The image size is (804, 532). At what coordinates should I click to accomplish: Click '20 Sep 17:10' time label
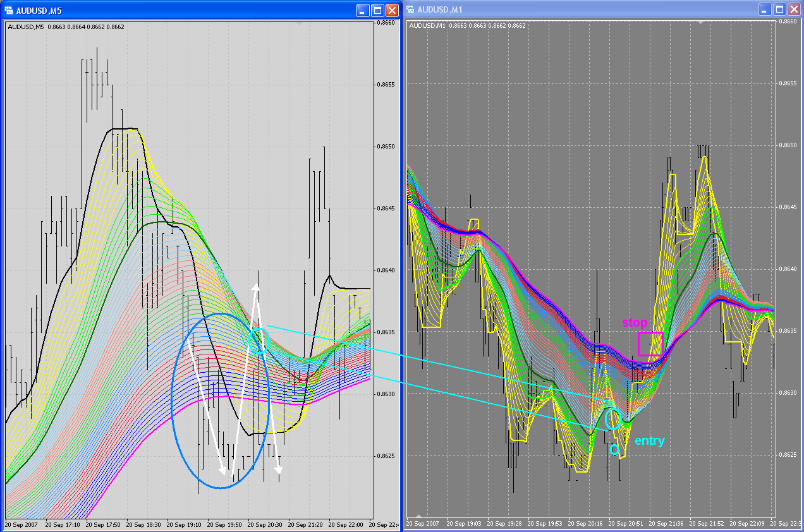63,525
